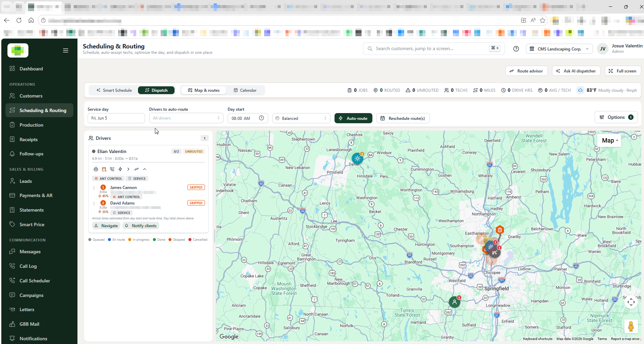Click browser favorites star icon
This screenshot has height=344, width=644.
[543, 20]
